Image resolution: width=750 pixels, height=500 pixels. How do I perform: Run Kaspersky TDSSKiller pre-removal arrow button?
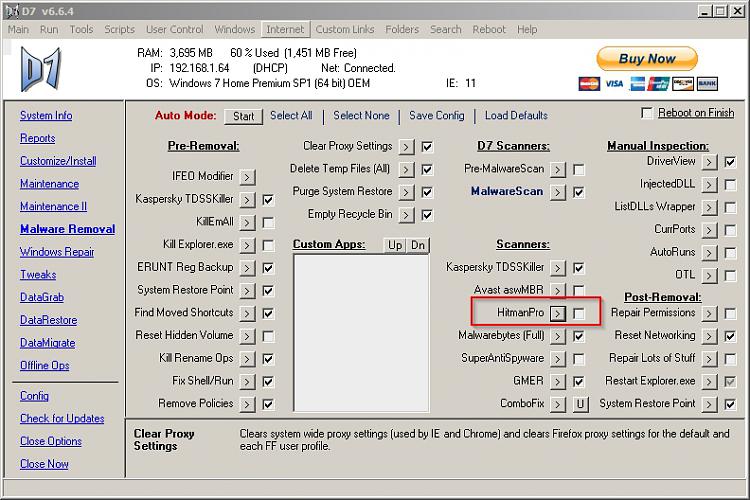(x=247, y=200)
